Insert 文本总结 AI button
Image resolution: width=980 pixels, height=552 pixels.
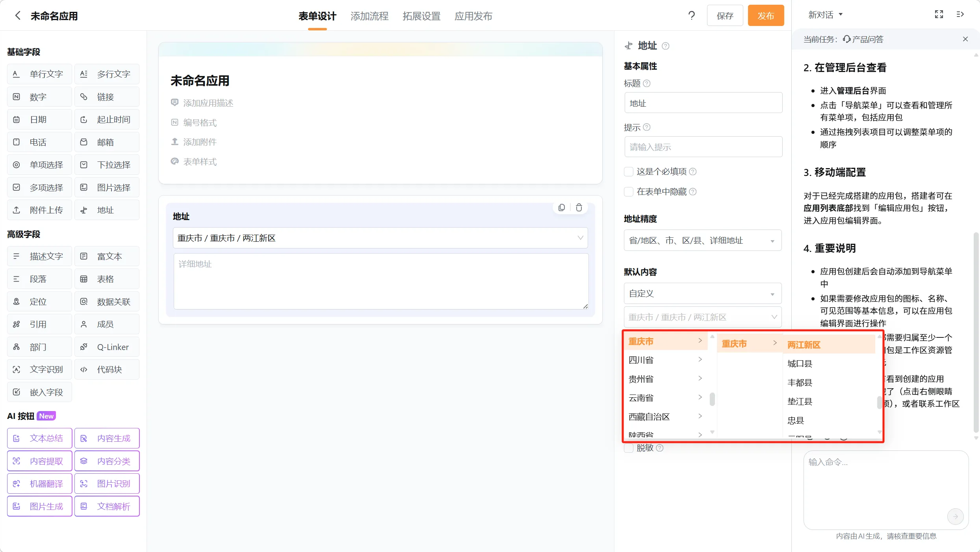pyautogui.click(x=39, y=438)
